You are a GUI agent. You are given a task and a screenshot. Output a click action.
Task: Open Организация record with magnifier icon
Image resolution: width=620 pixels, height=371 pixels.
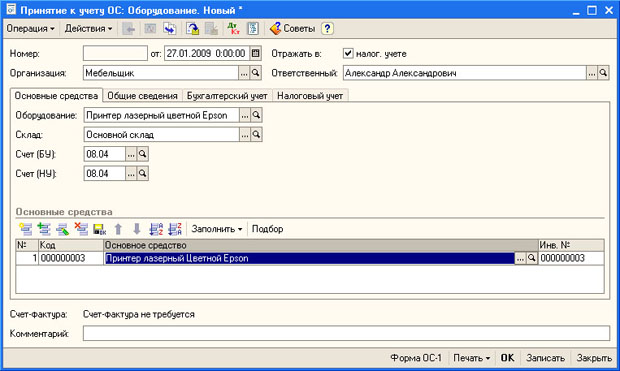(x=256, y=73)
